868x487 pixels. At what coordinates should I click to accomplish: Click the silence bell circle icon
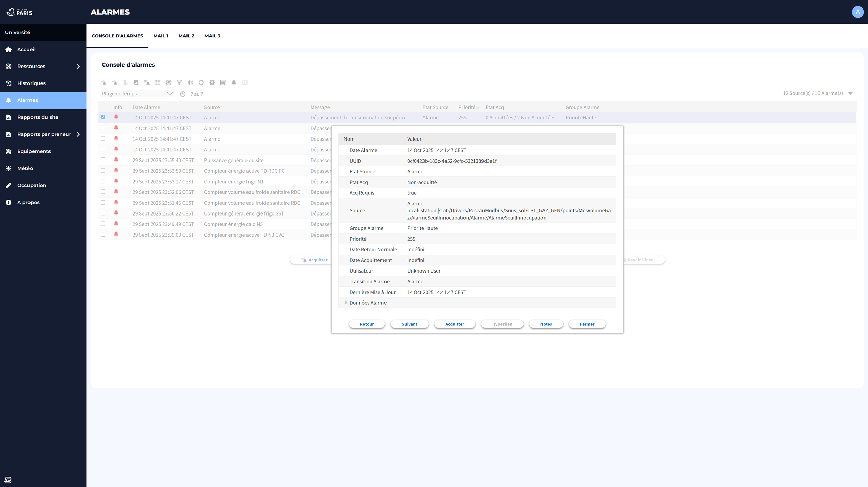click(169, 82)
